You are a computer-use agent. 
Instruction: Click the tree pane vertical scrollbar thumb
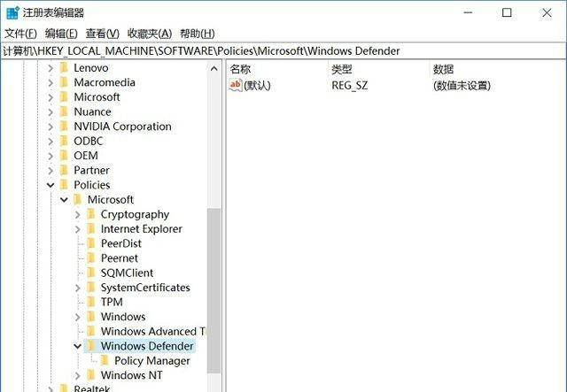point(214,290)
